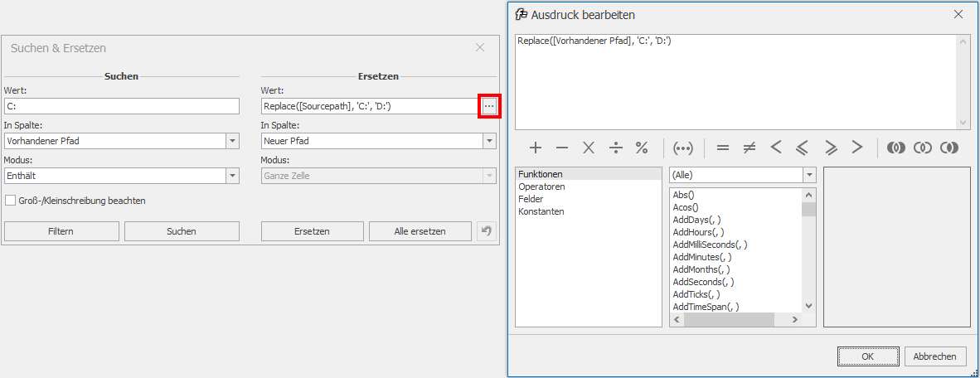Insert the less-than-or-equal operator
Screen dimensions: 980x378
pyautogui.click(x=803, y=148)
